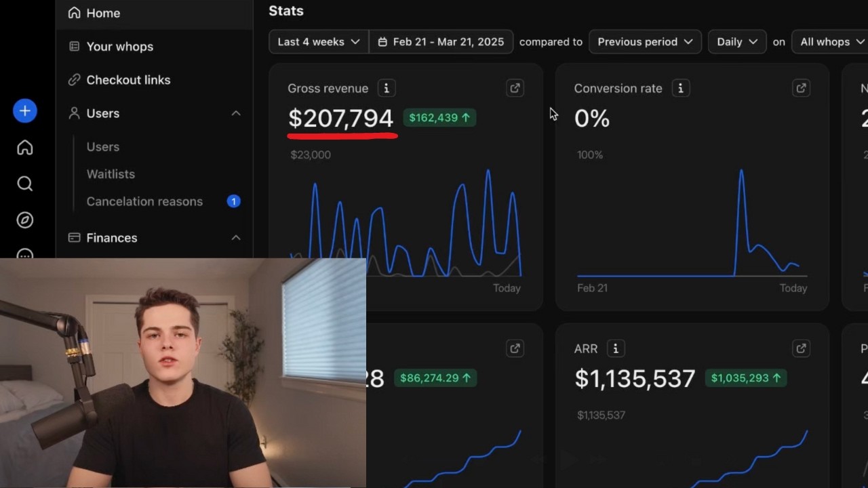Click the Home house icon in sidebar
This screenshot has height=488, width=868.
pyautogui.click(x=74, y=13)
